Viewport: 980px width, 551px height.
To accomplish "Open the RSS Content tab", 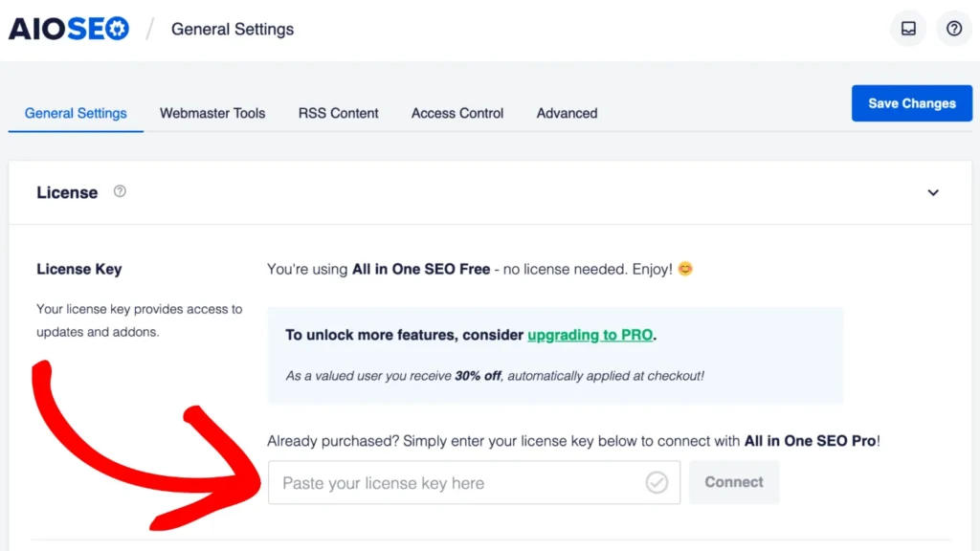I will (x=338, y=113).
